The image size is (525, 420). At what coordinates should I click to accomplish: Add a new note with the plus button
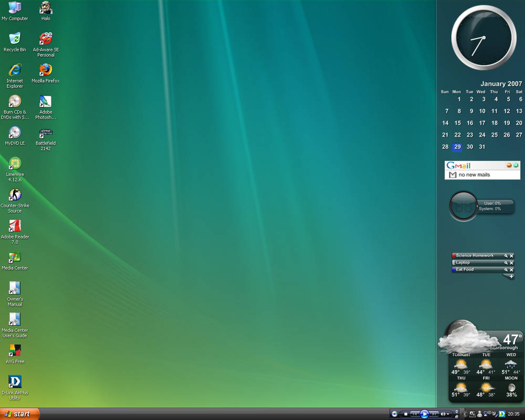click(x=511, y=277)
